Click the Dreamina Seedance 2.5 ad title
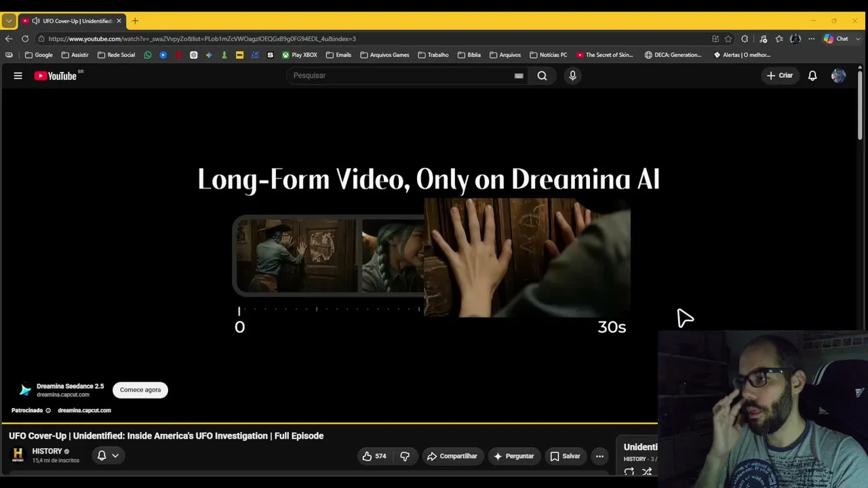868x488 pixels. [x=70, y=386]
